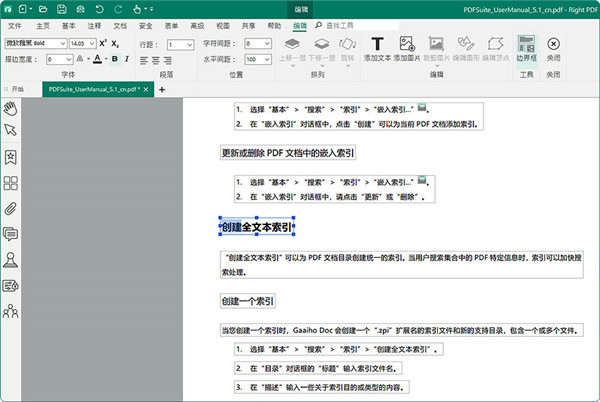Screen dimensions: 600x402
Task: Open the bookmarks panel from the sidebar
Action: (x=10, y=157)
